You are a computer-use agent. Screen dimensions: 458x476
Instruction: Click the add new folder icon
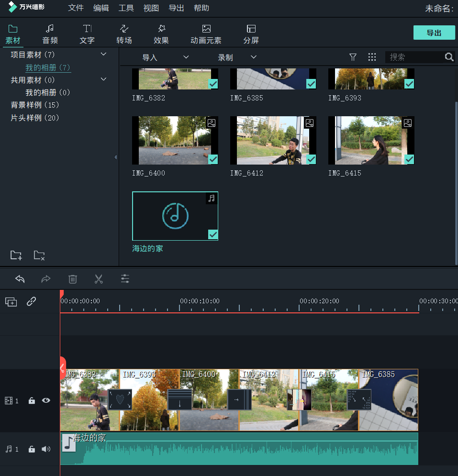(x=16, y=255)
